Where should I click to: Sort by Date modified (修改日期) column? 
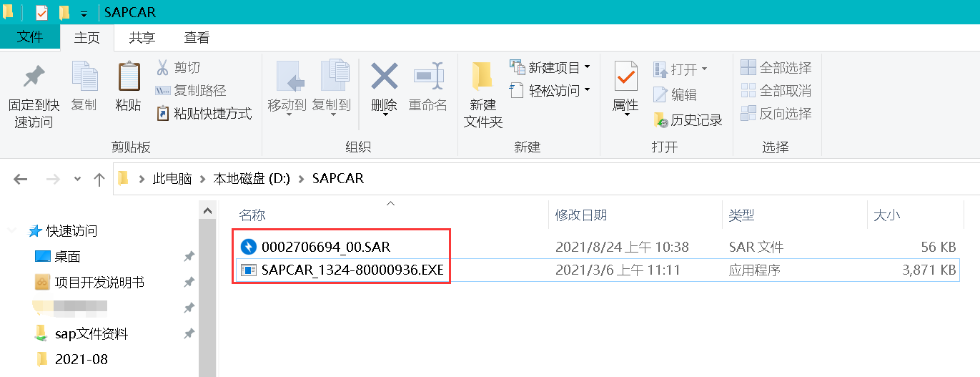click(581, 215)
